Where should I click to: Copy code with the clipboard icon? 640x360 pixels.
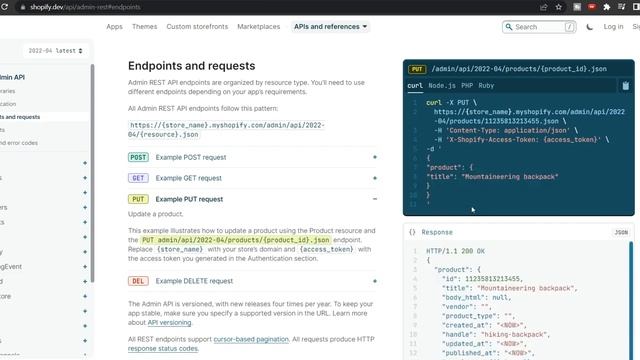click(625, 86)
